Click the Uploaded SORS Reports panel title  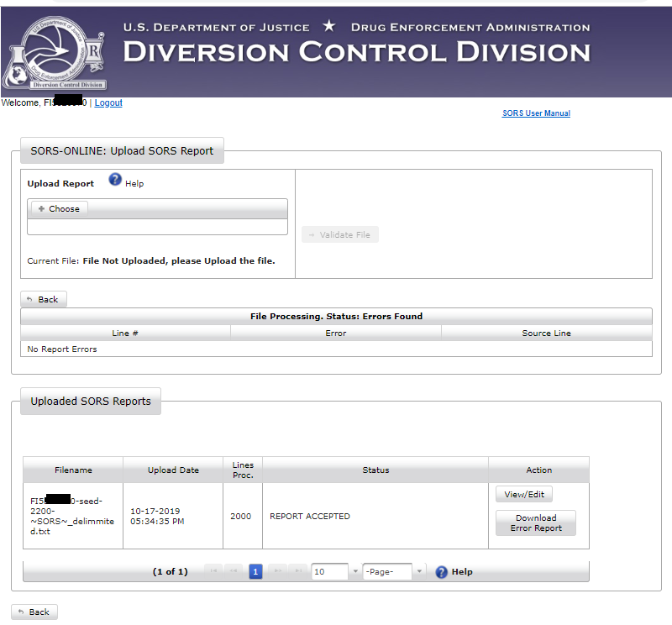click(91, 402)
